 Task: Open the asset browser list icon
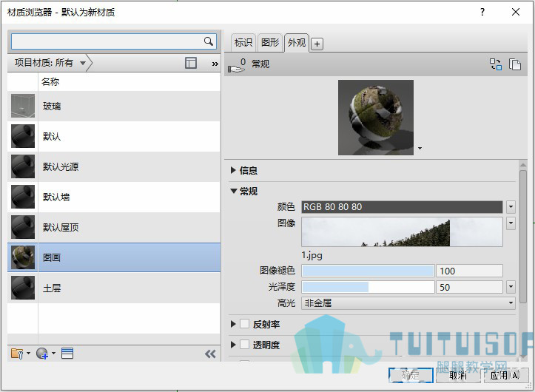[x=67, y=353]
